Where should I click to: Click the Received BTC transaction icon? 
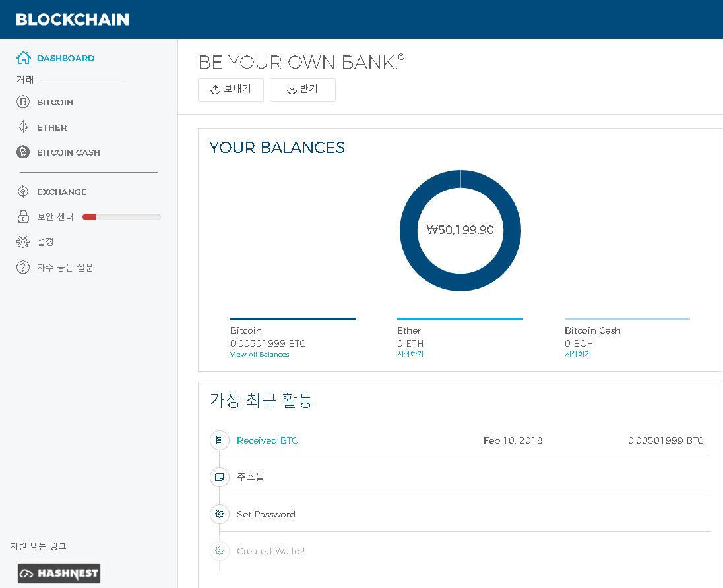coord(220,440)
